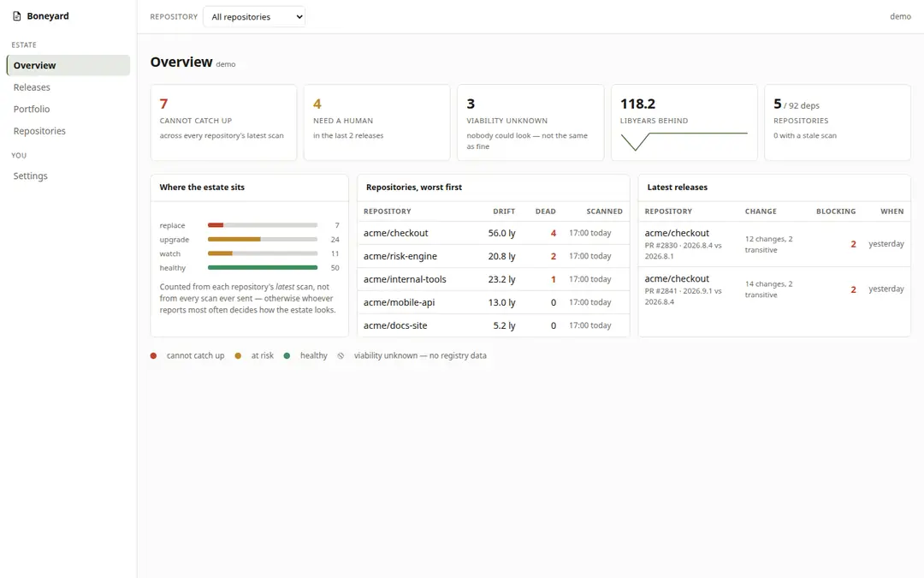Click the healthy progress bar
Image resolution: width=924 pixels, height=578 pixels.
click(x=263, y=268)
